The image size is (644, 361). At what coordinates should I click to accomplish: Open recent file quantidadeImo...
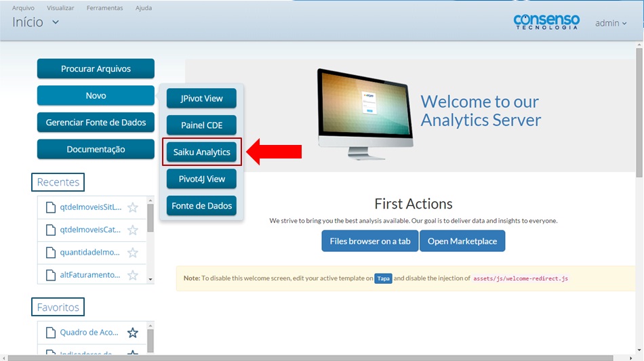[90, 252]
